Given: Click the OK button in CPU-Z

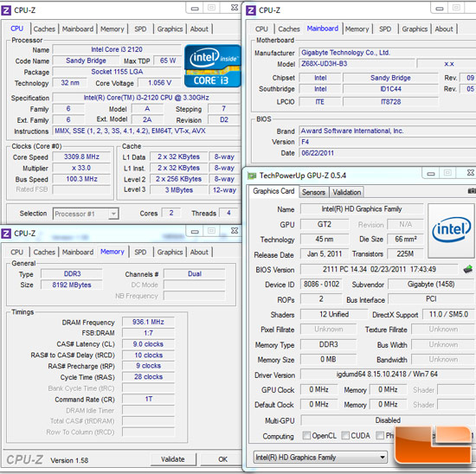Looking at the screenshot, I should click(x=222, y=459).
